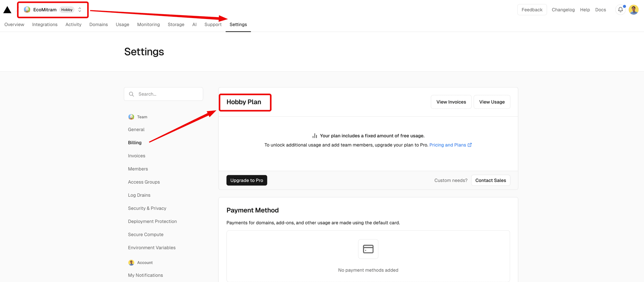Click the Upgrade to Pro button
This screenshot has width=644, height=282.
point(247,180)
